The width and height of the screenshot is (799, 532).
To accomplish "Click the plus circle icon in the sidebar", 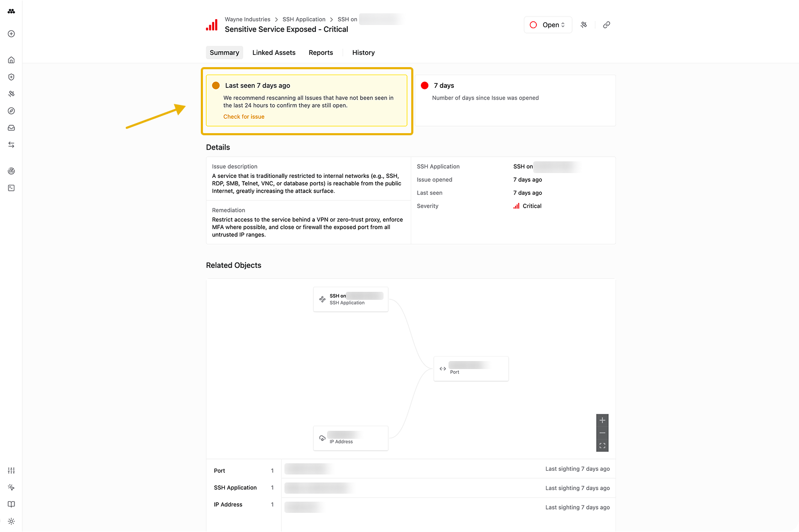I will 11,34.
